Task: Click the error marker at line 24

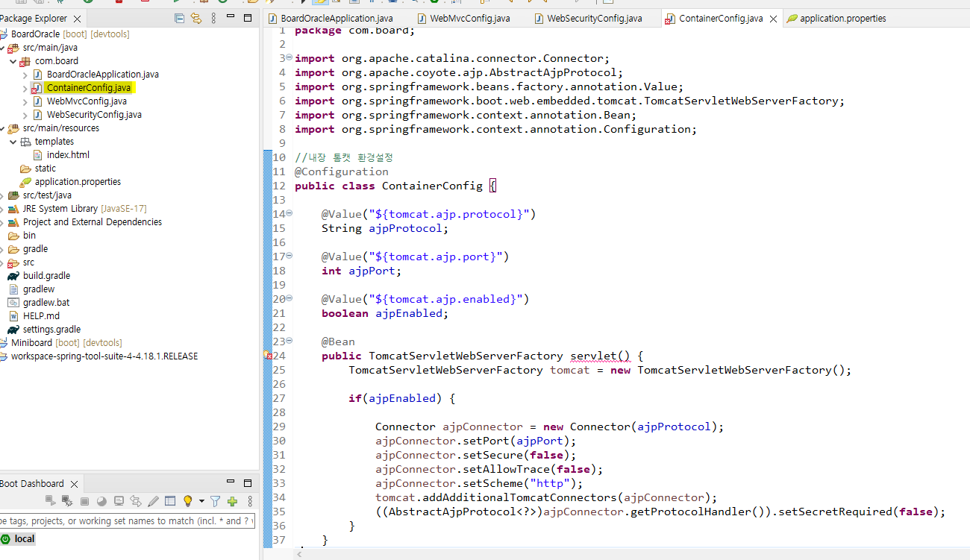Action: pos(268,356)
